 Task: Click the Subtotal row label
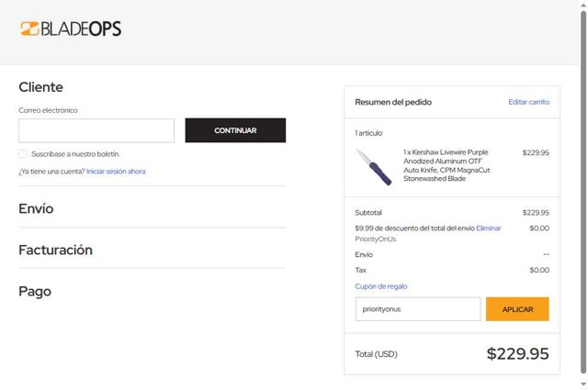tap(368, 212)
